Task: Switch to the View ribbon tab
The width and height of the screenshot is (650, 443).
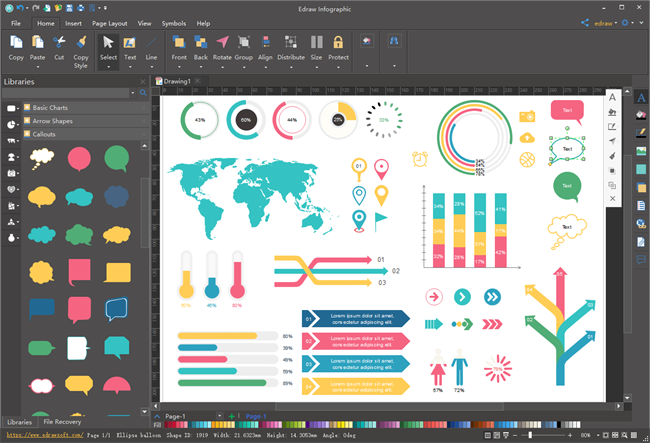Action: (x=144, y=23)
